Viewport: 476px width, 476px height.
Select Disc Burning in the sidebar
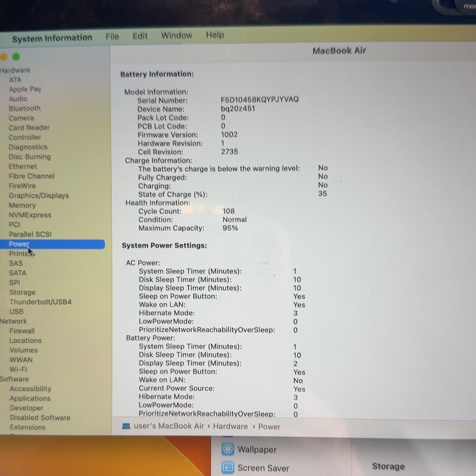coord(30,157)
